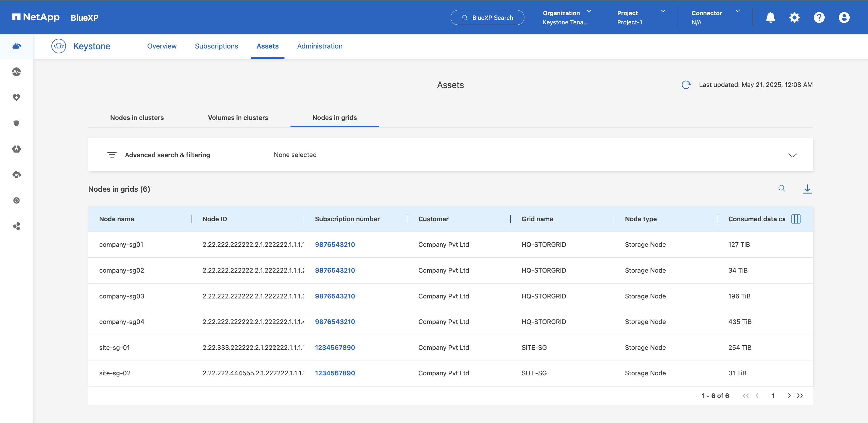
Task: Open the table search magnifier icon
Action: pos(781,189)
